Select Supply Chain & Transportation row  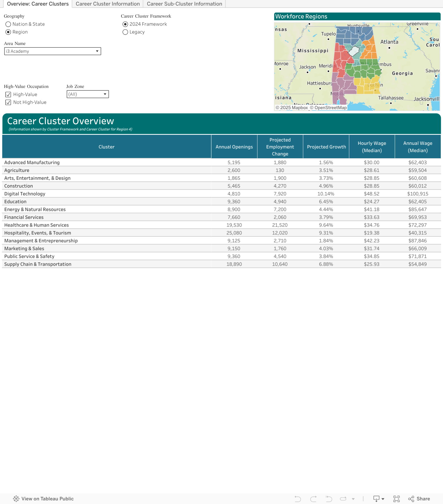coord(221,264)
